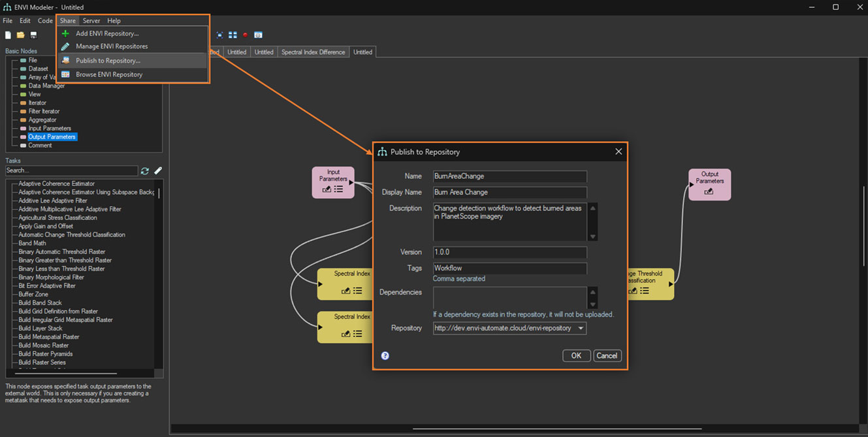The width and height of the screenshot is (868, 437).
Task: Cancel the Publish to Repository dialog
Action: [607, 356]
